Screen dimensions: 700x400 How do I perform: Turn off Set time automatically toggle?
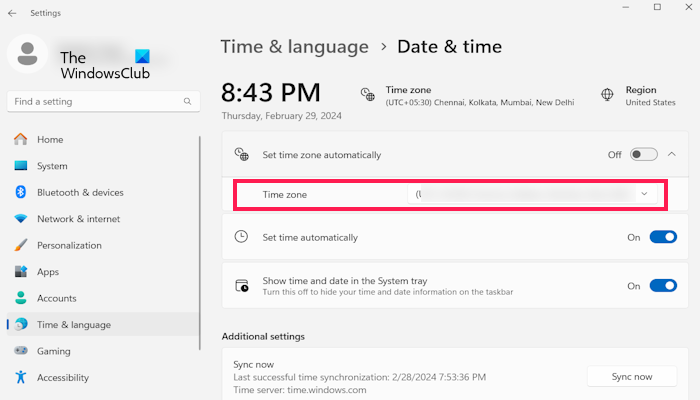click(x=663, y=237)
